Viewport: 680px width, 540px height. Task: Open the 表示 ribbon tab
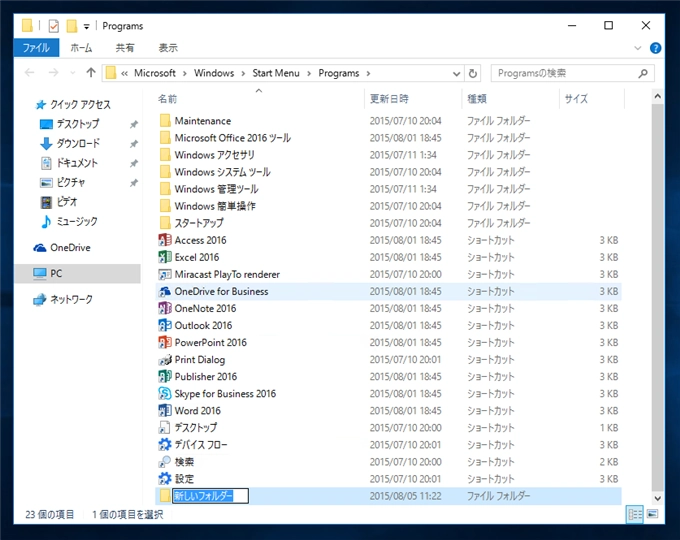click(x=168, y=48)
